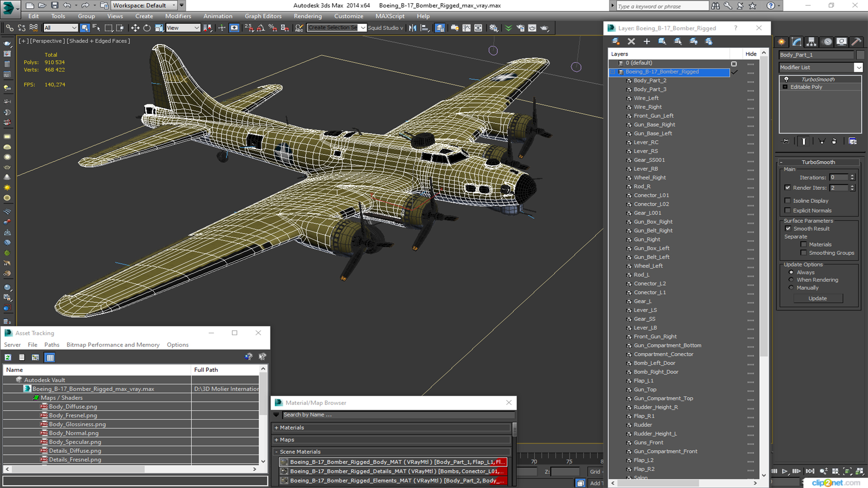Image resolution: width=868 pixels, height=488 pixels.
Task: Open the Display command panel tab
Action: coord(841,42)
